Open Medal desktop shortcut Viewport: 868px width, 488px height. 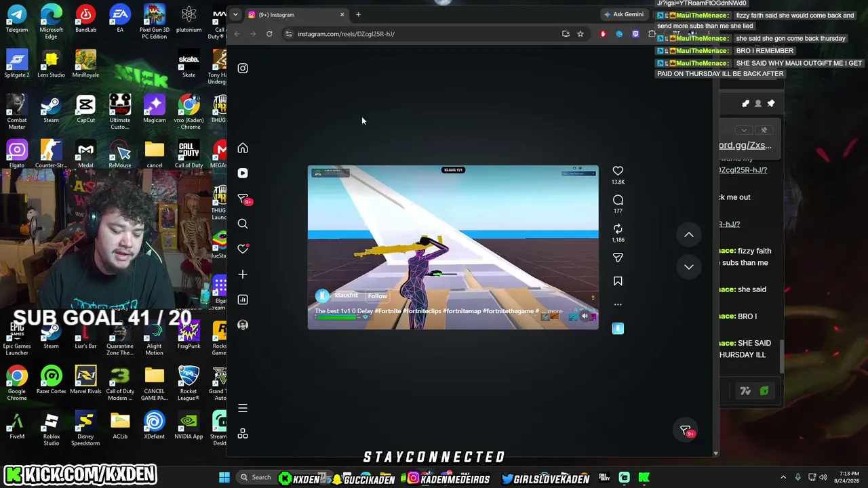pos(85,154)
